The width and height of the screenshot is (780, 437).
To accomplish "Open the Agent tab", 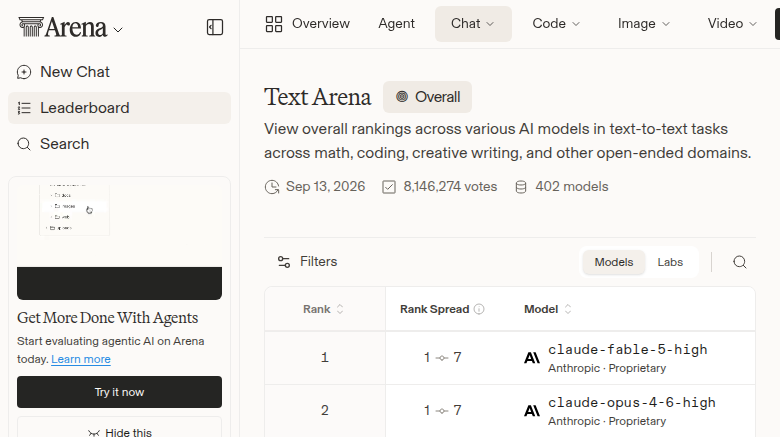I will [x=396, y=24].
